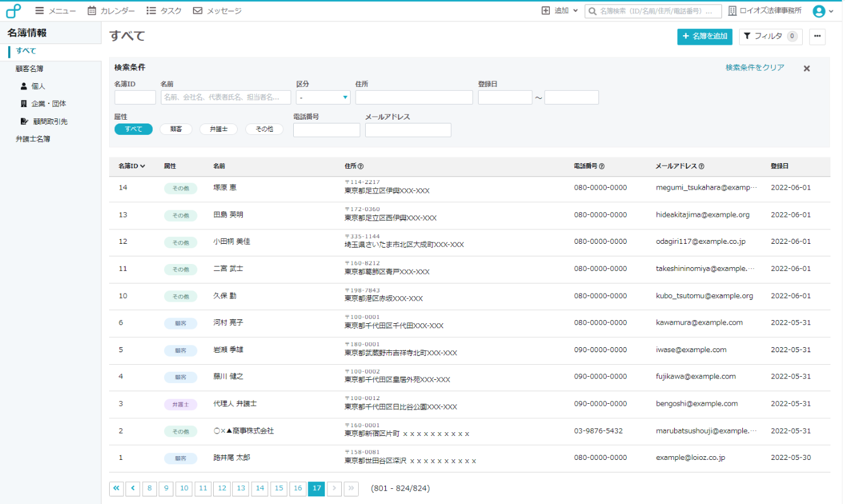Go to page 8
Screen dimensions: 845x504
[149, 488]
